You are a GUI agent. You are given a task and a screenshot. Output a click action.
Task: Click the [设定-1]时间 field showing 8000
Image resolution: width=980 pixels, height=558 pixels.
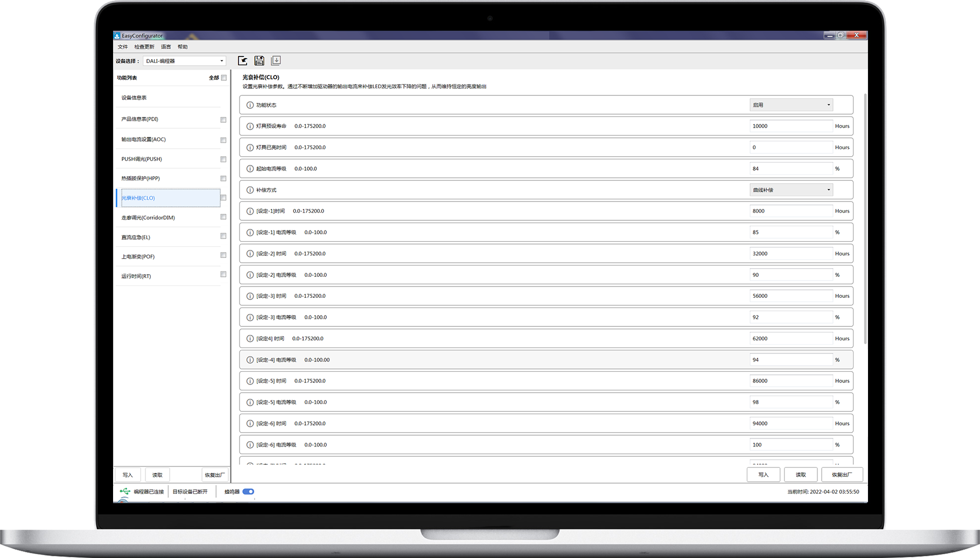coord(791,211)
